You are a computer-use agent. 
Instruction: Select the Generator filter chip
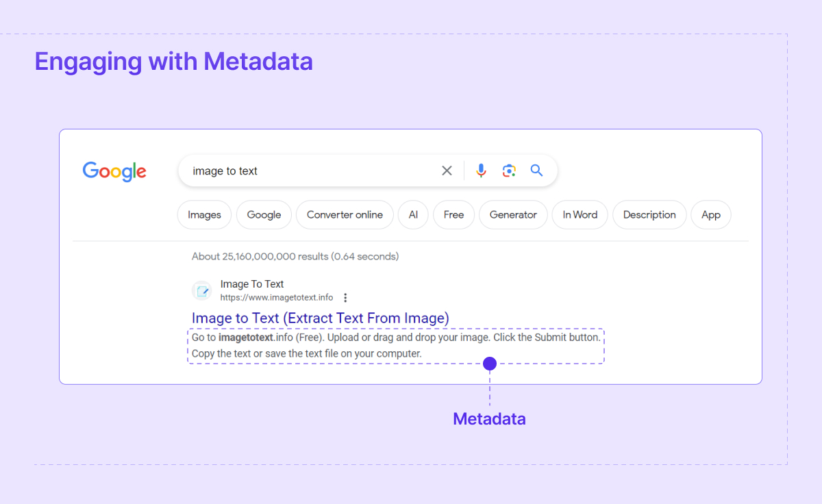tap(513, 214)
